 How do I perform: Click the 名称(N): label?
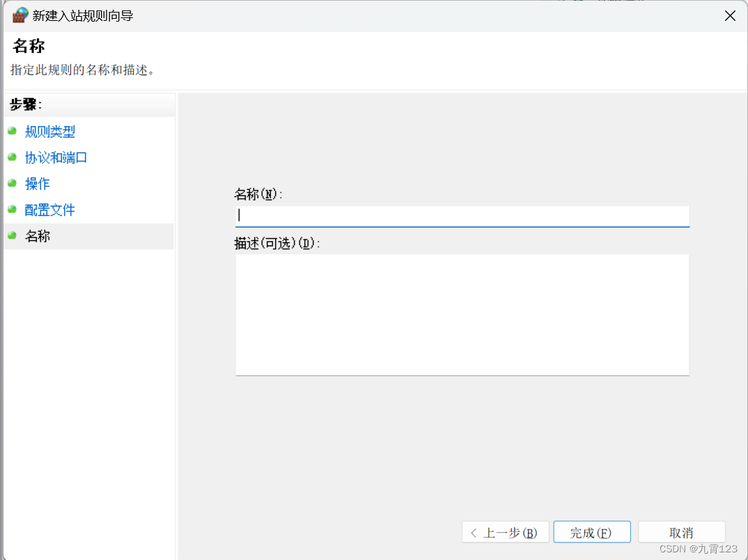[x=258, y=194]
